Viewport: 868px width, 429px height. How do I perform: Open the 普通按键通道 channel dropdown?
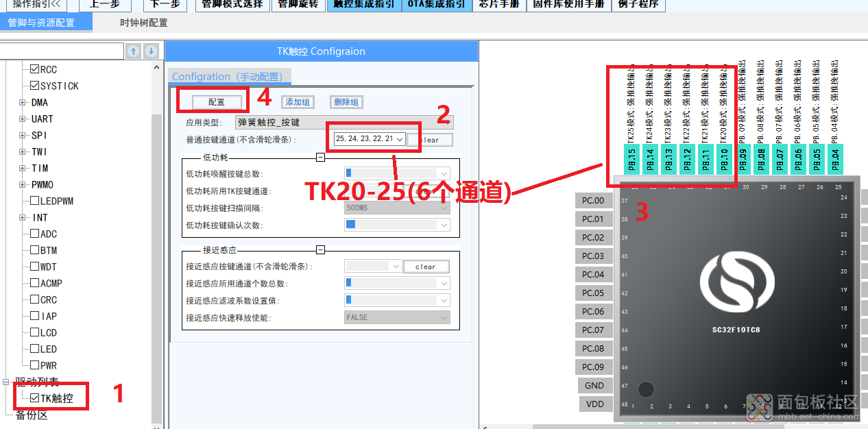(399, 139)
